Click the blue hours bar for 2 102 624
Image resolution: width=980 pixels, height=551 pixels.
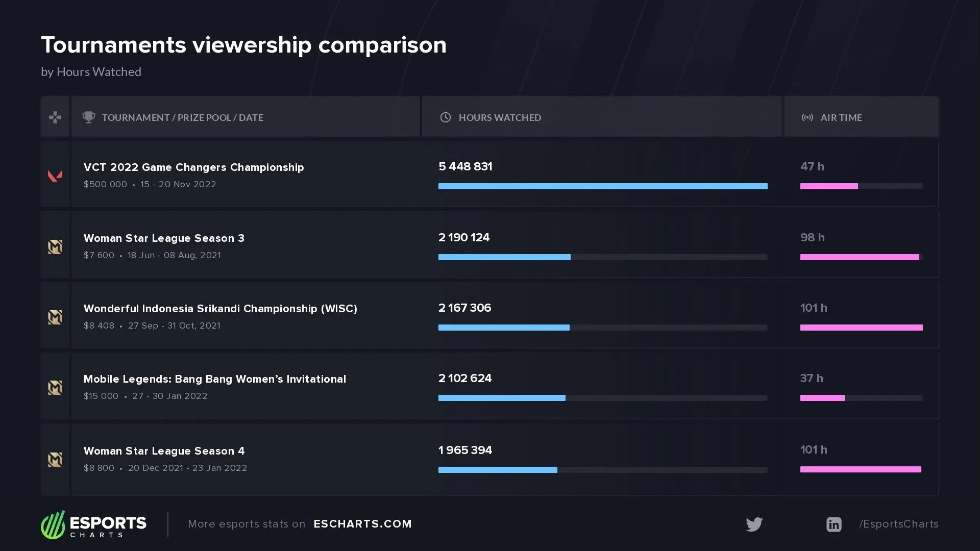tap(502, 398)
